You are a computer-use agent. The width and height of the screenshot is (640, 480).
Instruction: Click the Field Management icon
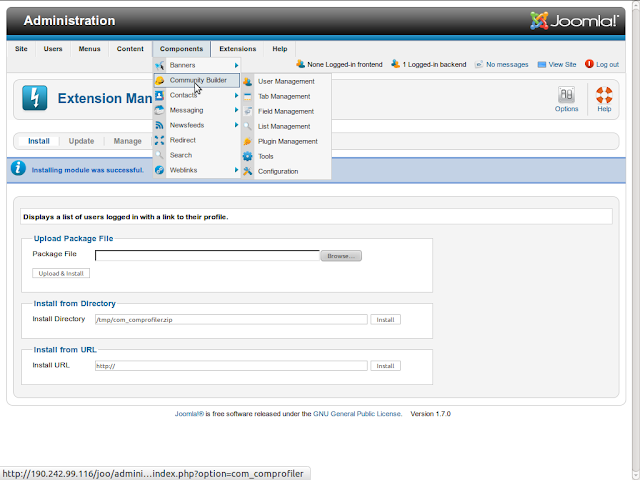click(x=248, y=111)
